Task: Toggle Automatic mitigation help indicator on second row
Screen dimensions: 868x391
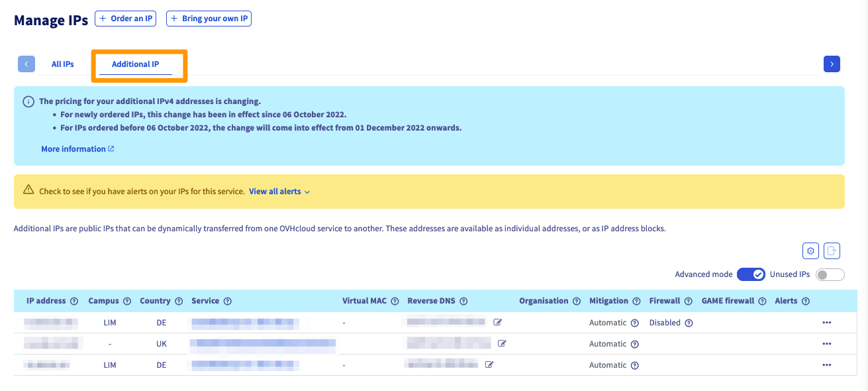Action: [x=634, y=344]
